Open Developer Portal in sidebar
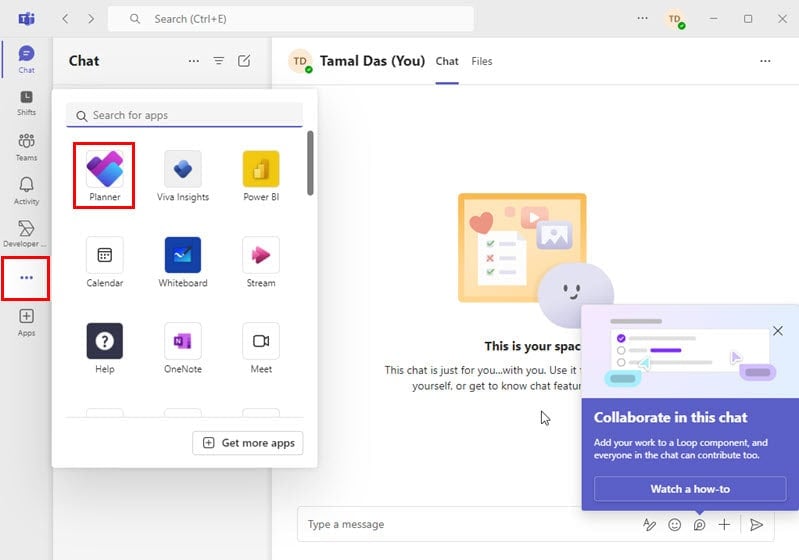This screenshot has width=799, height=560. [x=25, y=234]
